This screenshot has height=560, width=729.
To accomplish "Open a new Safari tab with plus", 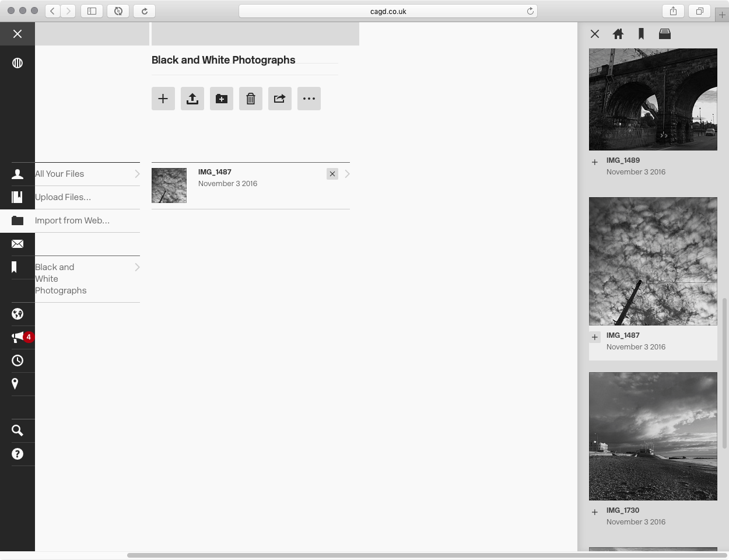I will tap(722, 15).
